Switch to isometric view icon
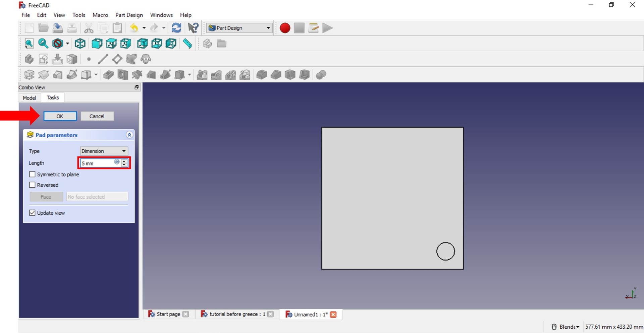 coord(80,44)
